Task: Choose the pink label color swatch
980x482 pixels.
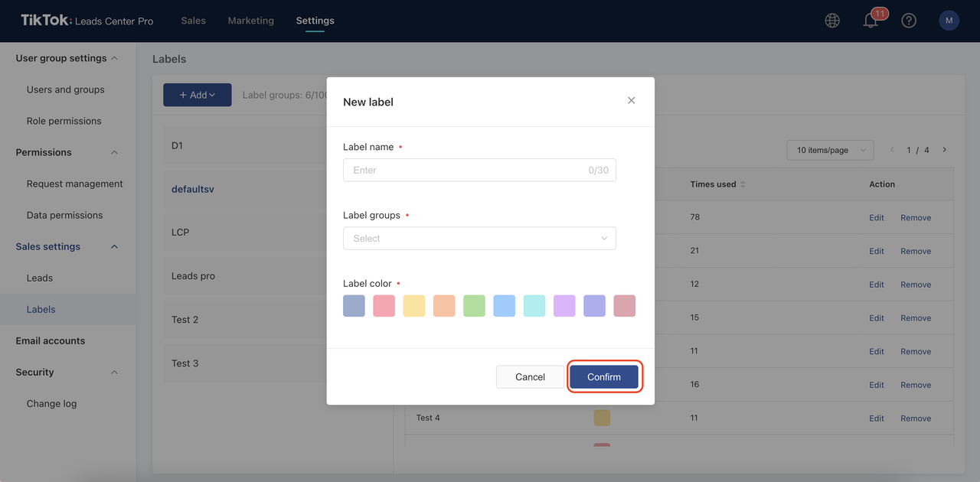Action: [384, 306]
